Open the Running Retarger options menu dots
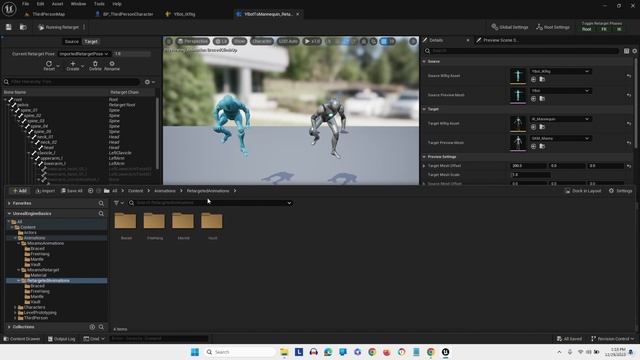This screenshot has width=640, height=360. click(x=84, y=27)
